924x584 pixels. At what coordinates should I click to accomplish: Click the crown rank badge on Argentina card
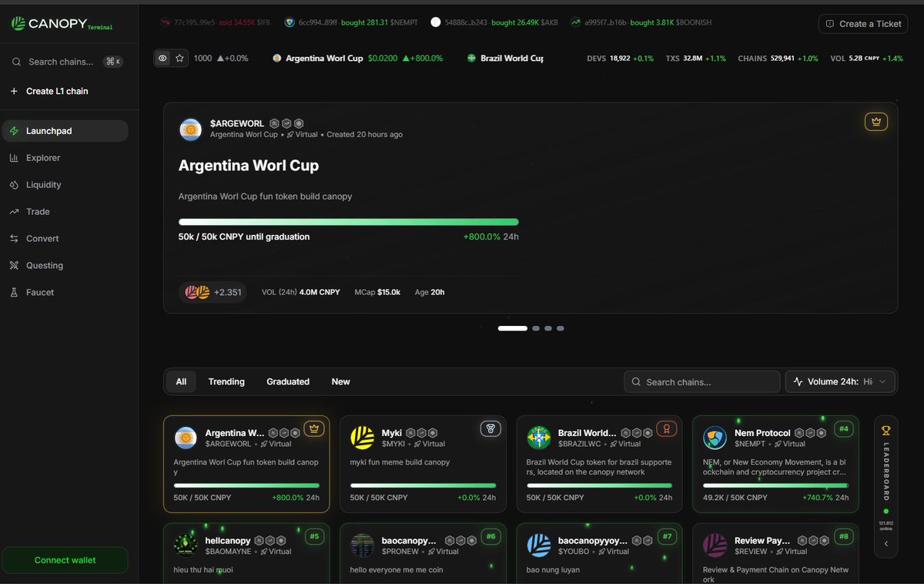(313, 429)
